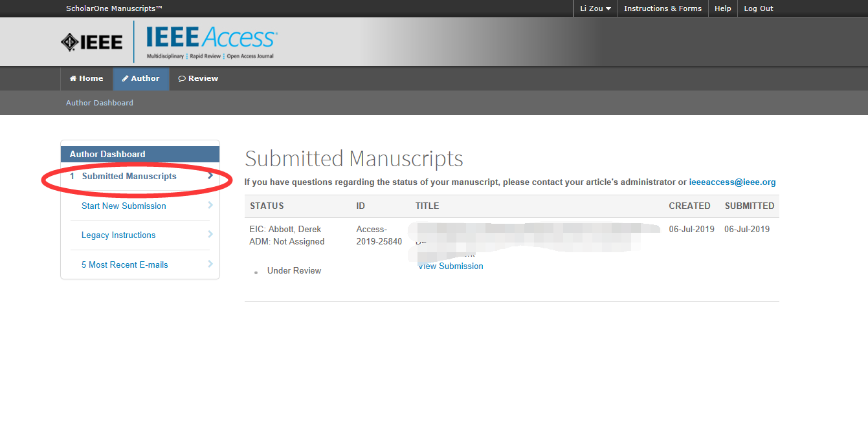Image resolution: width=868 pixels, height=421 pixels.
Task: Expand the Start New Submission chevron
Action: pos(210,206)
